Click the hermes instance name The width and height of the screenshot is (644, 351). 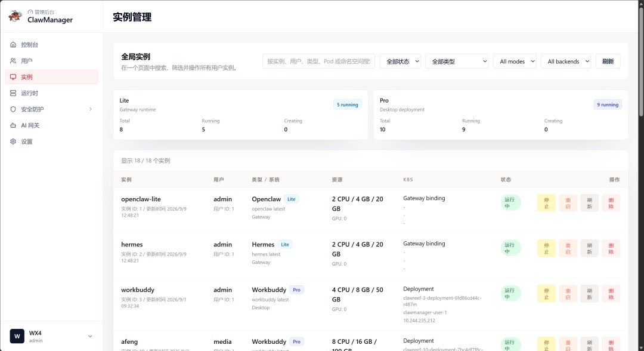132,244
